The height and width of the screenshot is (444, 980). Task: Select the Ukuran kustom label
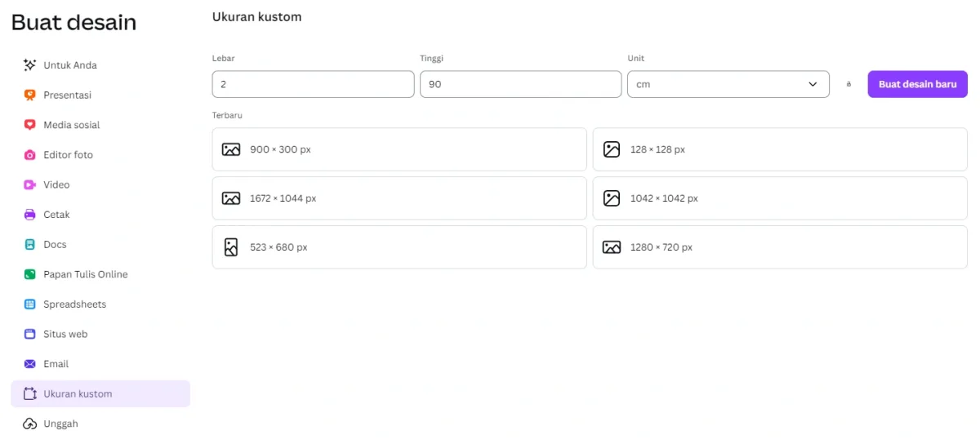[x=78, y=394]
